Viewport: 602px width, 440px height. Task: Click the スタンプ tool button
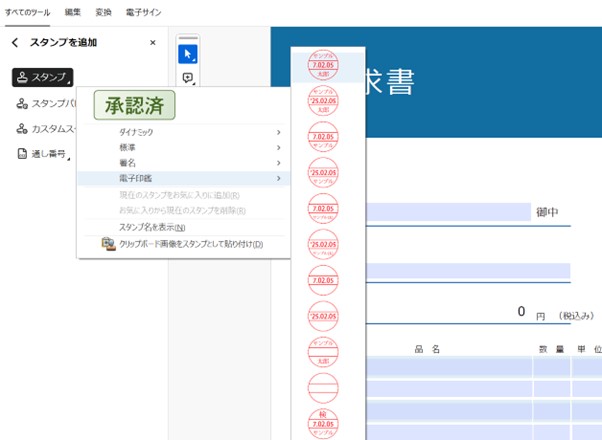41,77
